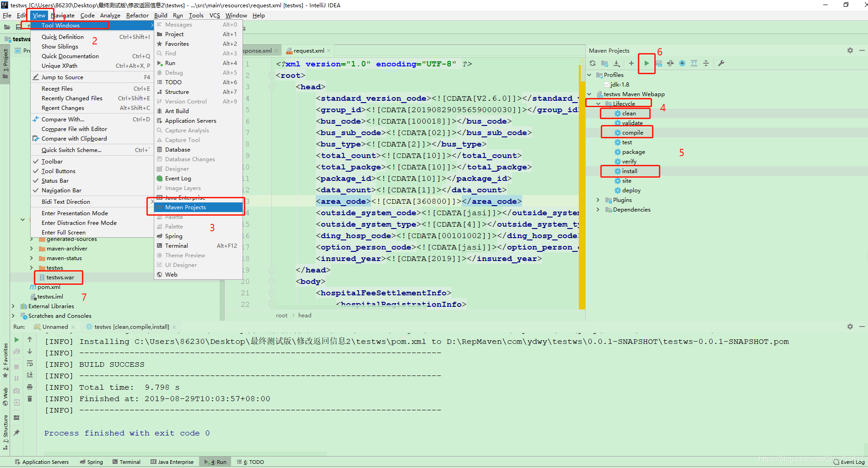Open Event Log from the status bar

pos(848,462)
